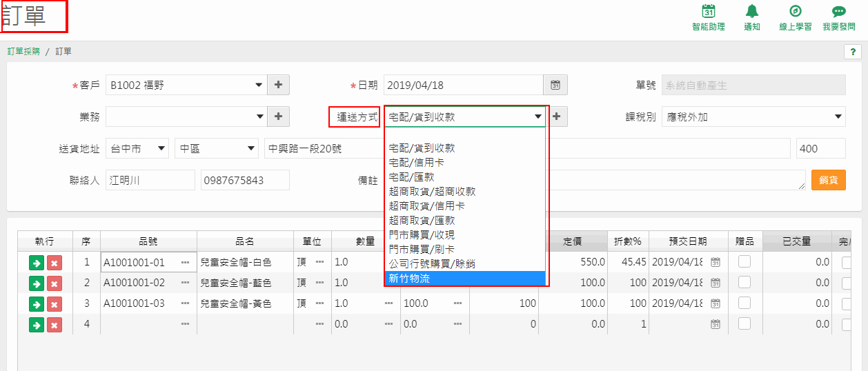868x371 pixels.
Task: Select 公司行號購買/除銷 option
Action: click(465, 263)
